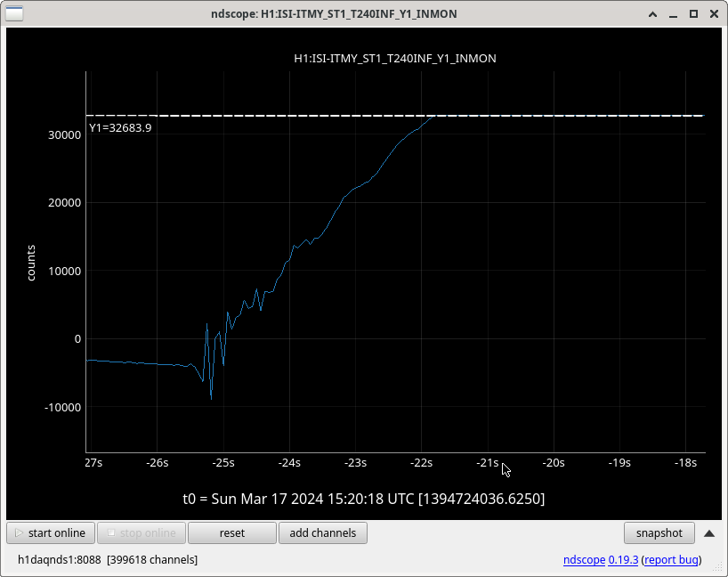Maximize the ndscope window
This screenshot has height=577, width=728.
tap(693, 14)
